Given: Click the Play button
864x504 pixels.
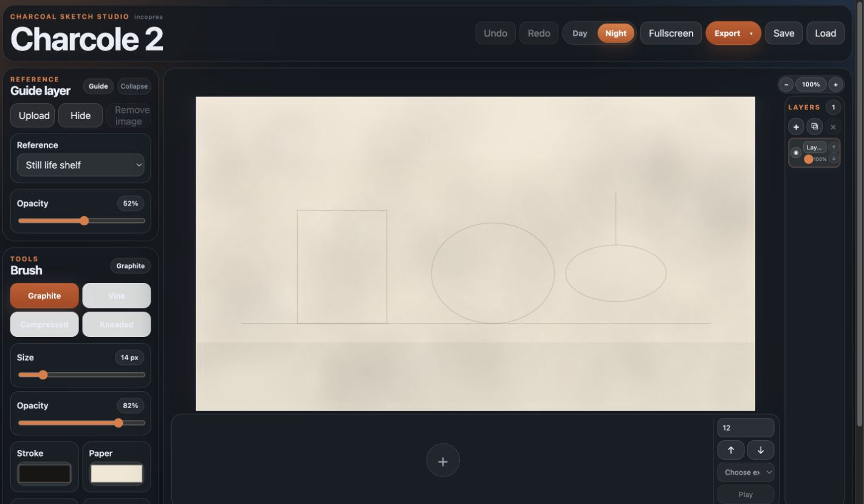Looking at the screenshot, I should point(746,494).
